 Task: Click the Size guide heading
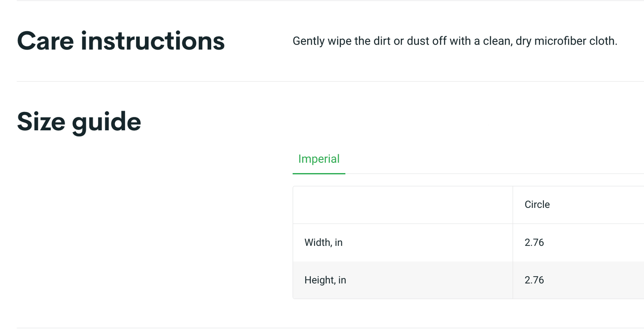(x=79, y=122)
